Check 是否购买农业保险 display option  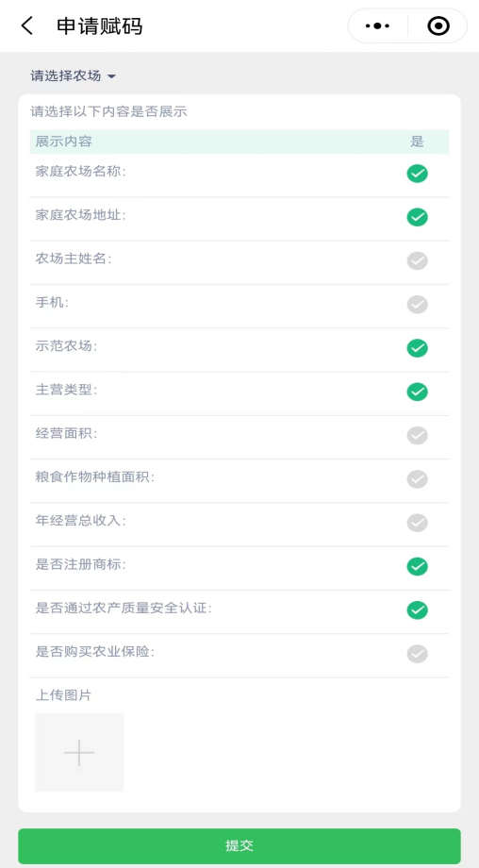pyautogui.click(x=417, y=654)
